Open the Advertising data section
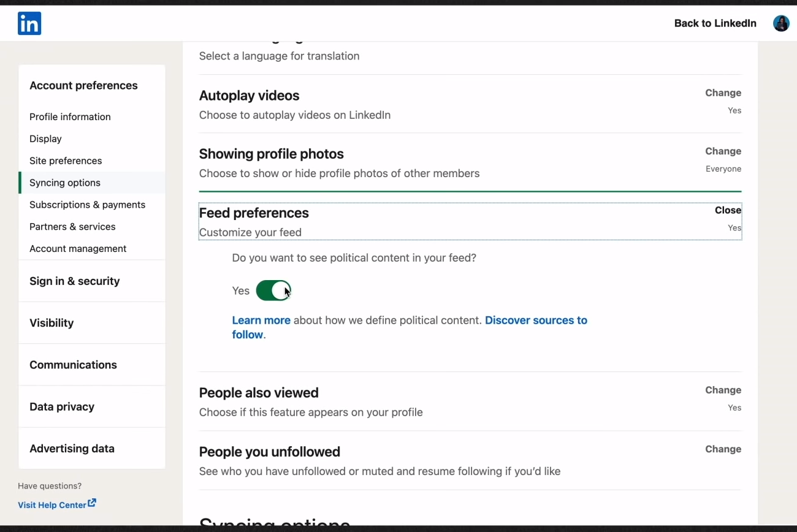This screenshot has height=532, width=797. point(72,449)
